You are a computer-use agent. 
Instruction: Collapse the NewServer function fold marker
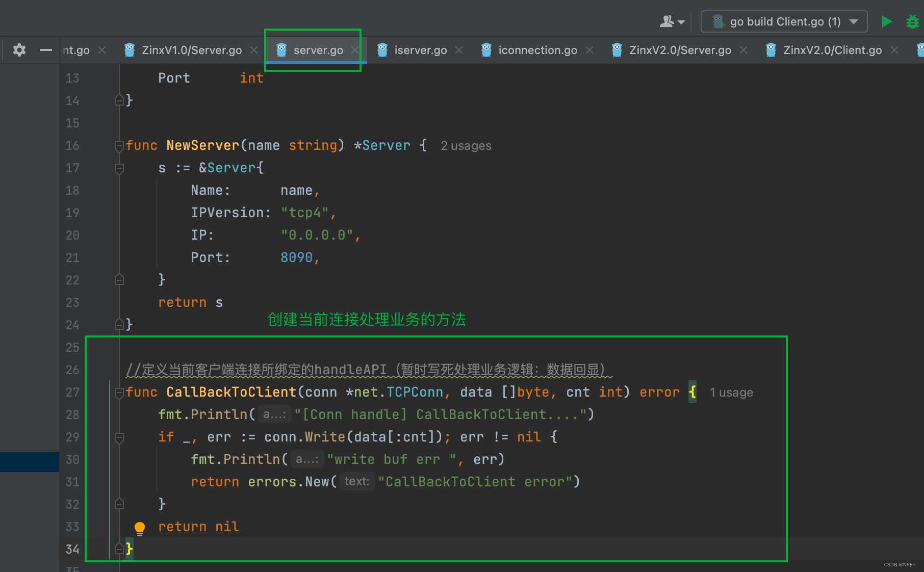click(x=119, y=146)
